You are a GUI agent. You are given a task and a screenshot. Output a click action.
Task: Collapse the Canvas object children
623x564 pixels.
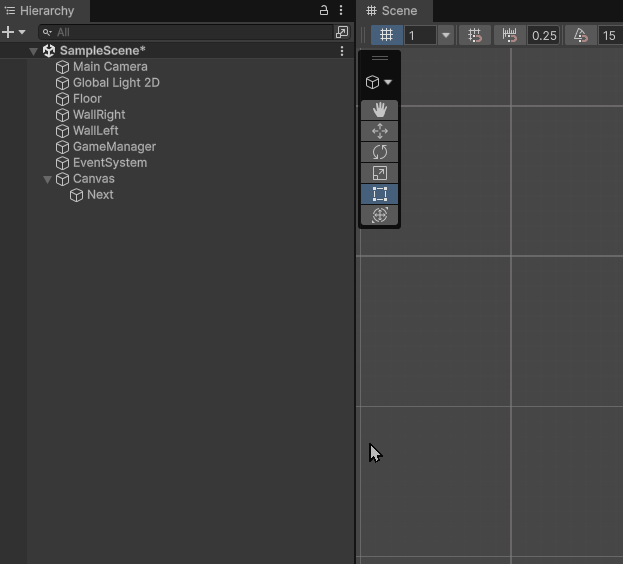47,180
